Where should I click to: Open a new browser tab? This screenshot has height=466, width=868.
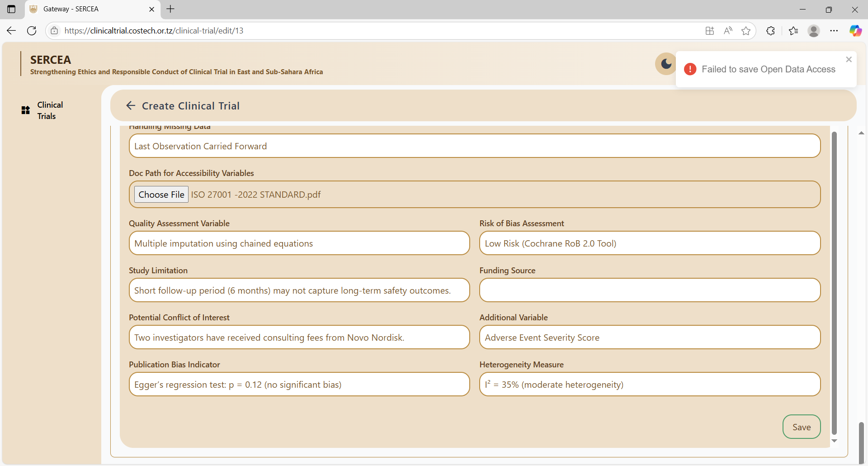[170, 9]
